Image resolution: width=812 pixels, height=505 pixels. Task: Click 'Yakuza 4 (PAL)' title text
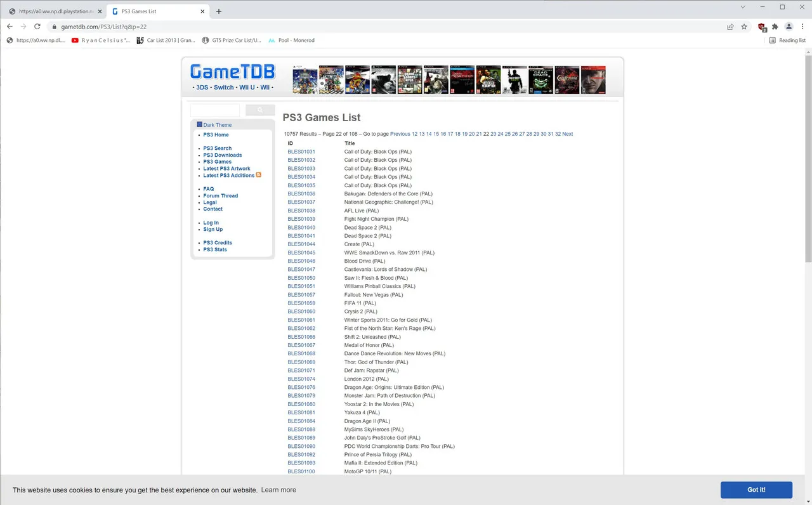(362, 413)
